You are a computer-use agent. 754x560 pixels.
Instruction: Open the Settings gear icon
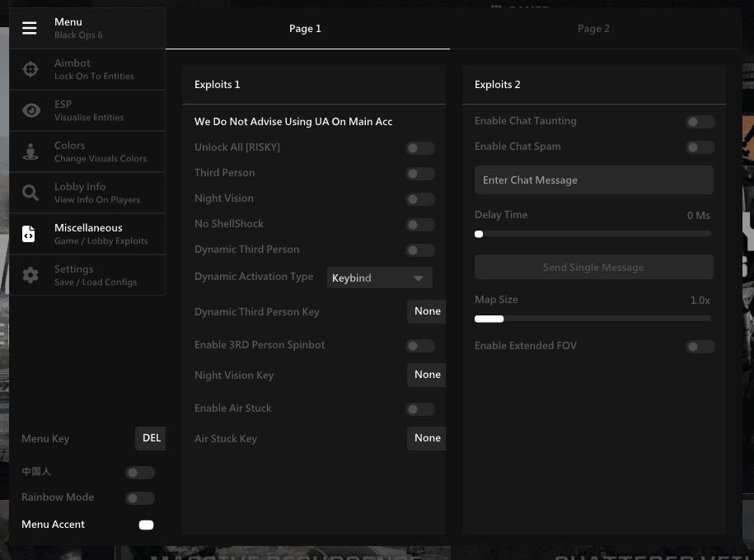(x=30, y=275)
